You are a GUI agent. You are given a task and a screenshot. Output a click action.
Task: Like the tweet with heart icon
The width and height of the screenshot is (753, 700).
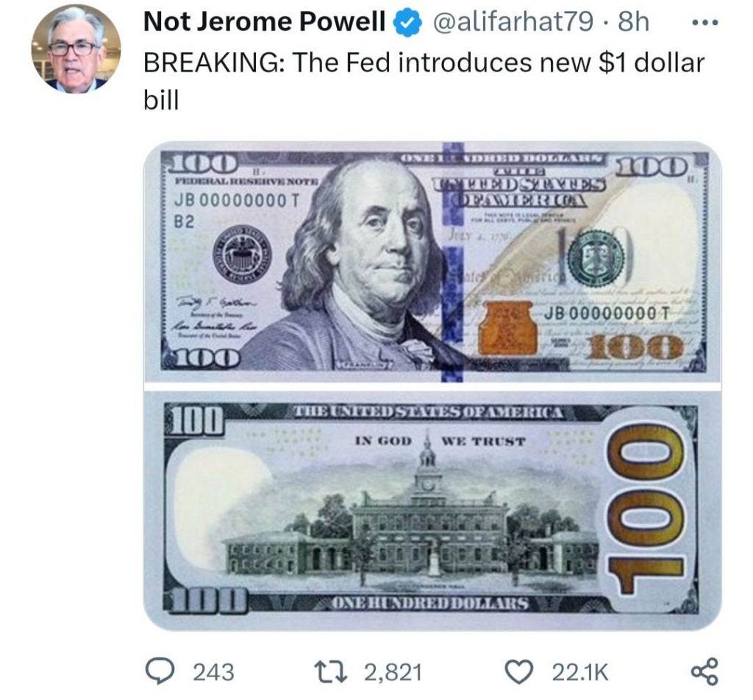point(521,671)
